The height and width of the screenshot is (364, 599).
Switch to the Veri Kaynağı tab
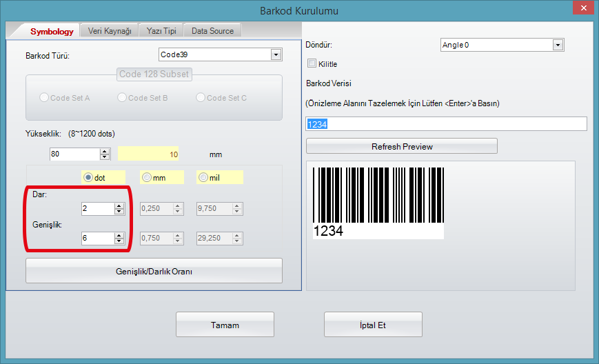coord(110,31)
